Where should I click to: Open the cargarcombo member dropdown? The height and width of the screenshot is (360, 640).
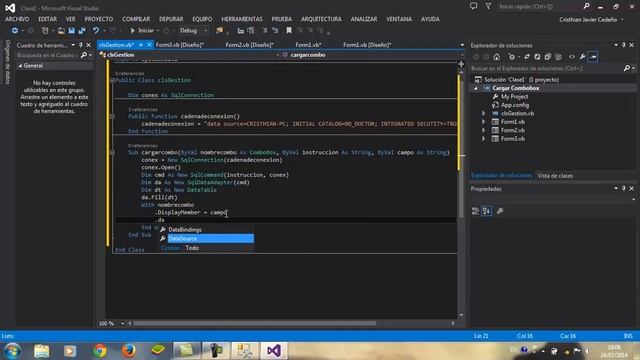[462, 55]
